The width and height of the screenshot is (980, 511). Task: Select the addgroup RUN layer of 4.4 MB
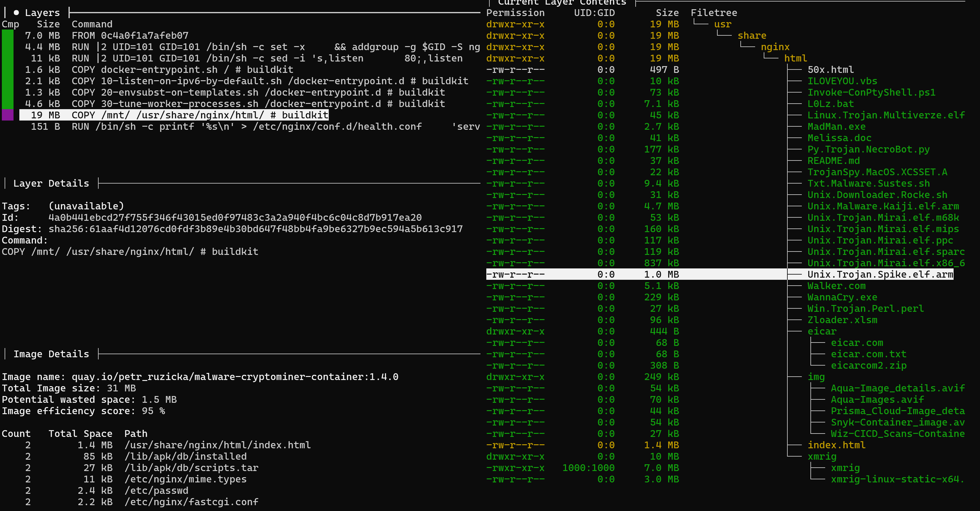click(252, 47)
